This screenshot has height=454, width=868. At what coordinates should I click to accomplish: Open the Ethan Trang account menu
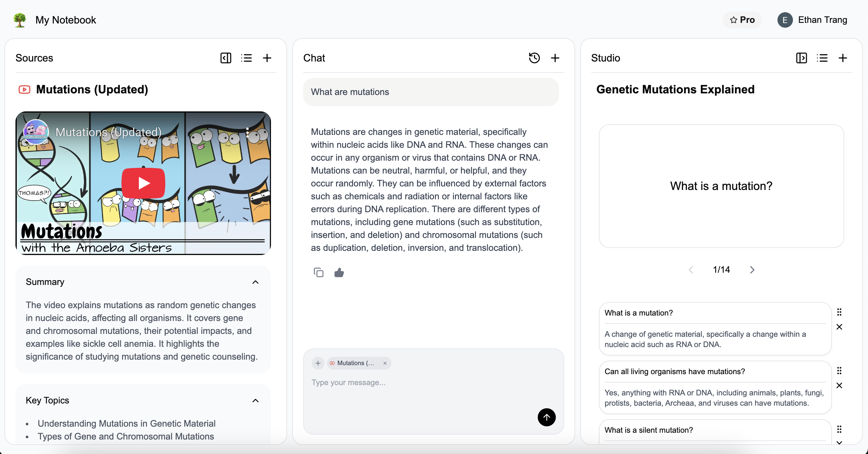pos(812,20)
